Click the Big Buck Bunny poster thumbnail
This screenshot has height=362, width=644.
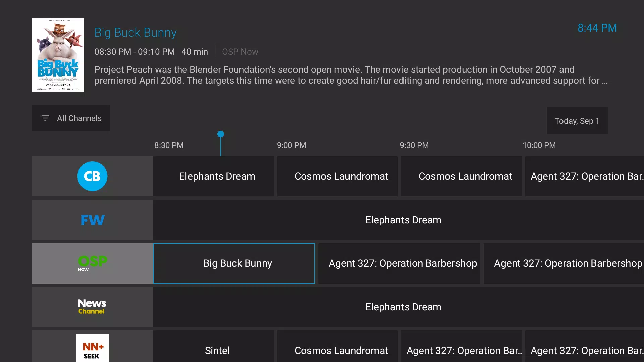(58, 55)
